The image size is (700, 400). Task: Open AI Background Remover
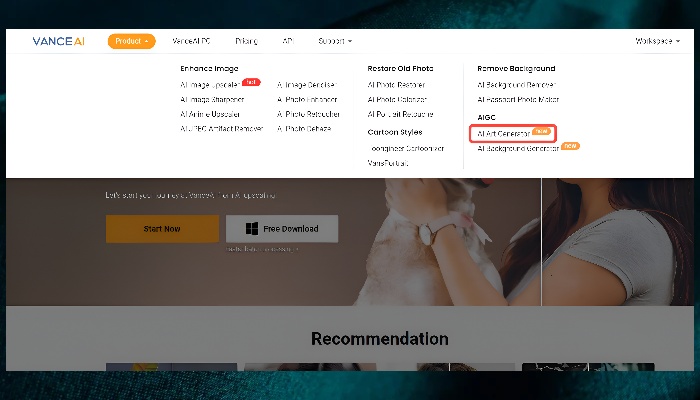tap(515, 85)
